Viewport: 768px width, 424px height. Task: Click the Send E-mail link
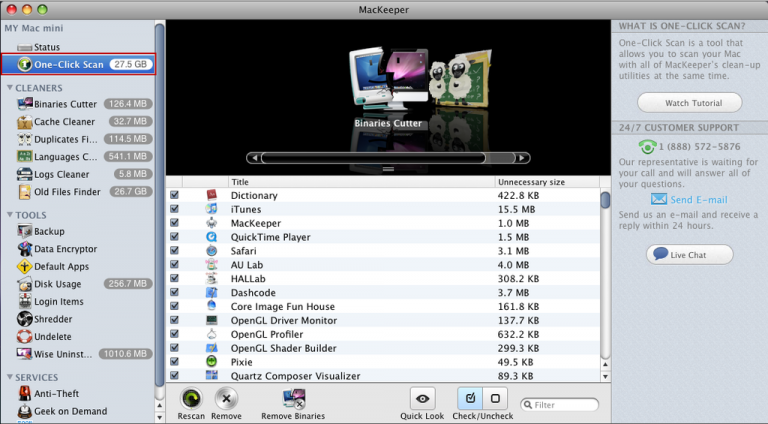698,200
